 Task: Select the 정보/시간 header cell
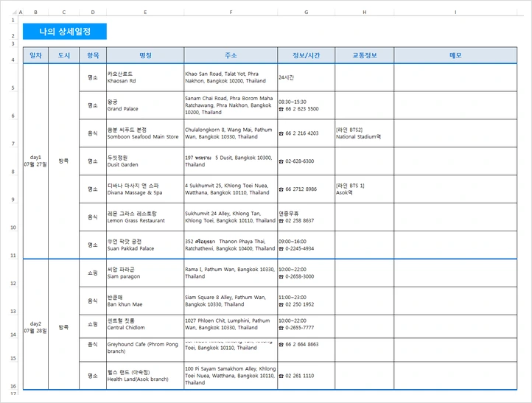[x=306, y=55]
